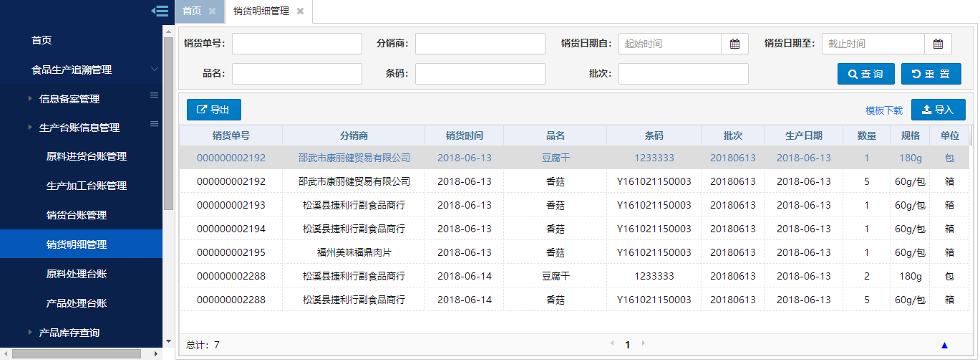Click the 导出 export button
This screenshot has height=362, width=980.
pyautogui.click(x=213, y=110)
